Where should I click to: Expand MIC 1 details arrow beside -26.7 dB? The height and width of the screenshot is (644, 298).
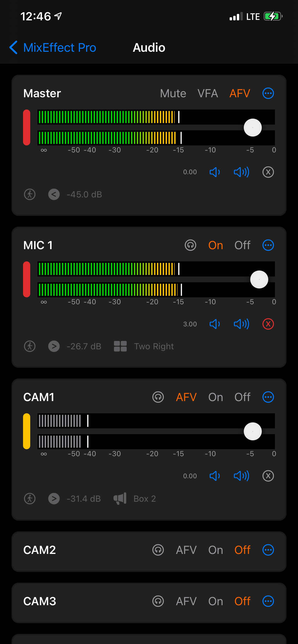(x=54, y=346)
